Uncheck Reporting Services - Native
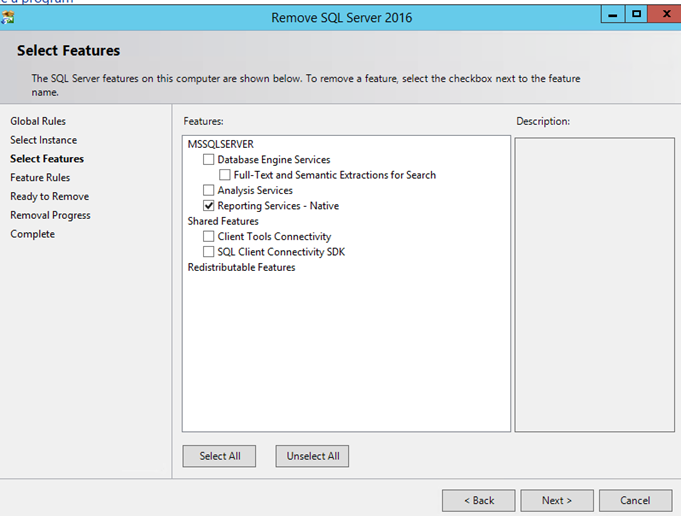 point(208,205)
